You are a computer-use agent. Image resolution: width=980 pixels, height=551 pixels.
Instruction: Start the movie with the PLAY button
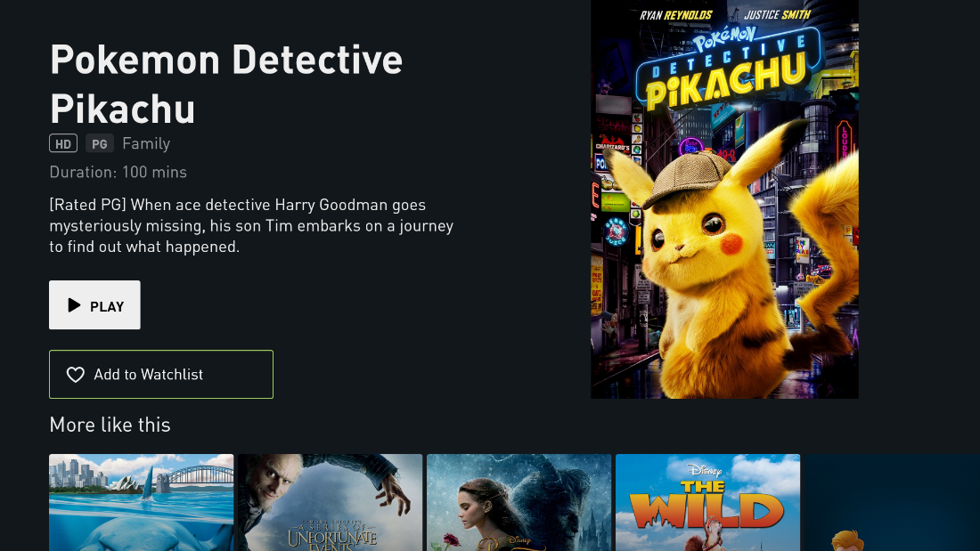coord(95,304)
